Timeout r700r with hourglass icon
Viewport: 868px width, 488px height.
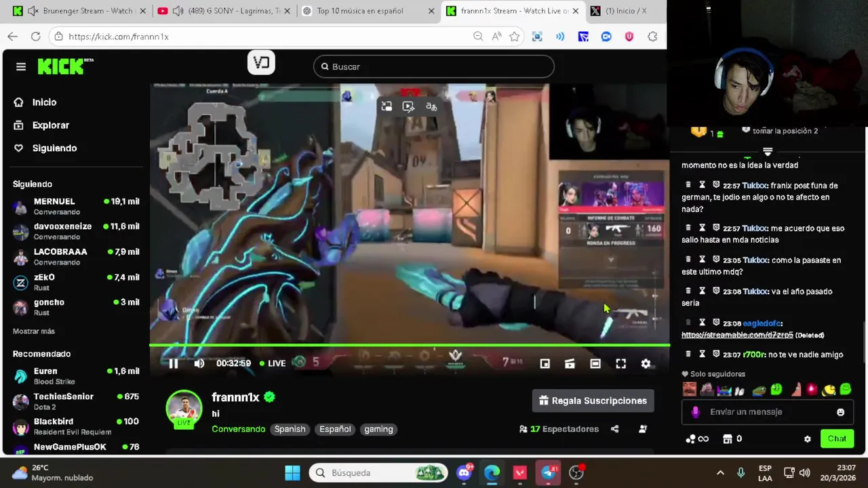click(702, 354)
